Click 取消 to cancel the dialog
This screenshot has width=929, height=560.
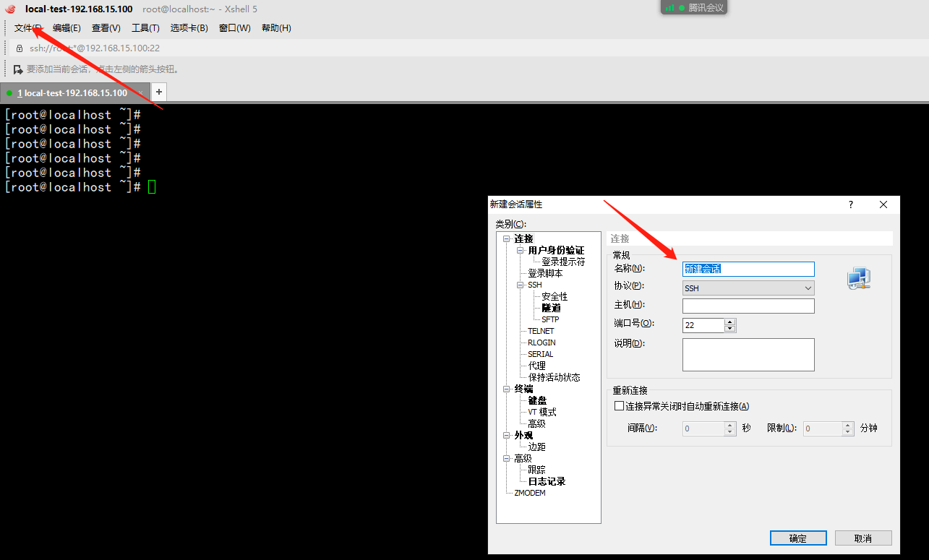tap(863, 538)
